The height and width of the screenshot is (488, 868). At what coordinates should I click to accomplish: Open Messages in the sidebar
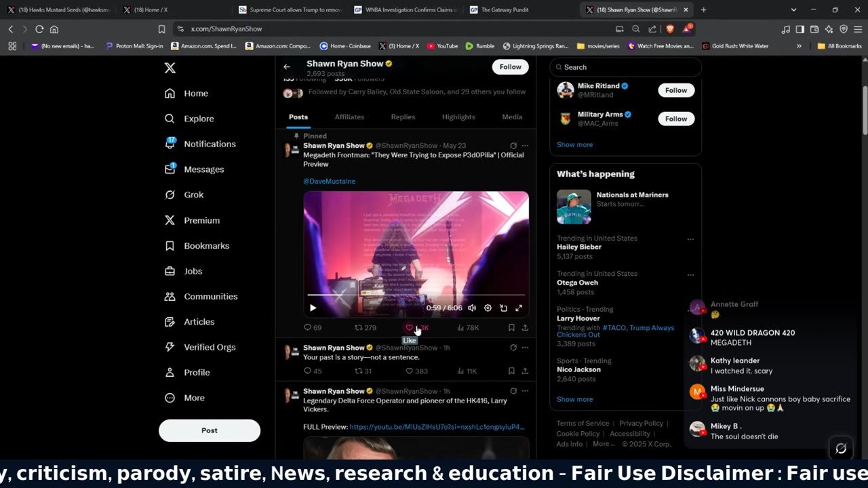click(x=194, y=169)
